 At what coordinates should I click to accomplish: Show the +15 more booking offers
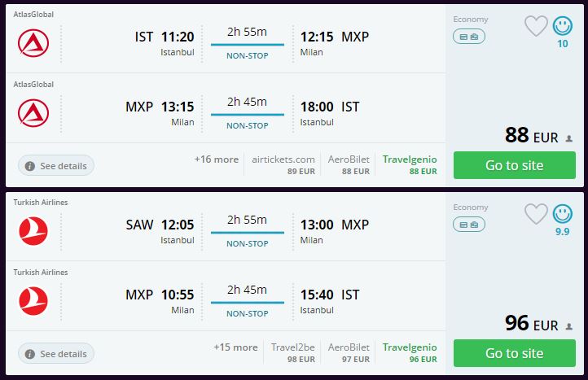[235, 347]
